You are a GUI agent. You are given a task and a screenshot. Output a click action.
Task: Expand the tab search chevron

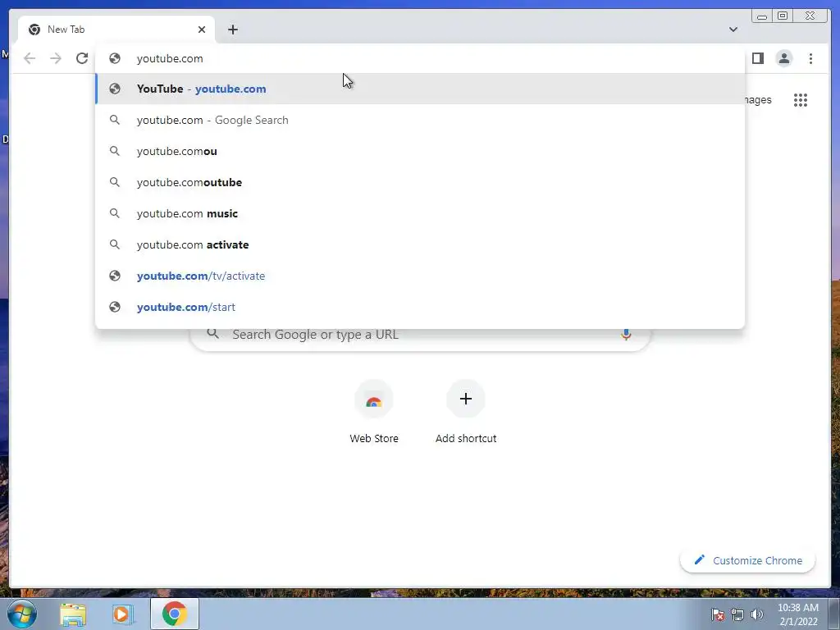(x=733, y=30)
